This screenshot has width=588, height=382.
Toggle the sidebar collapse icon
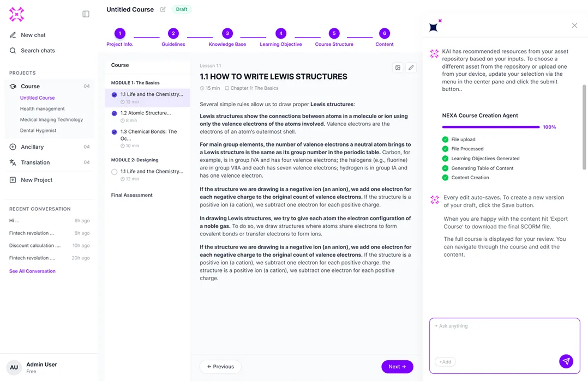pyautogui.click(x=86, y=14)
